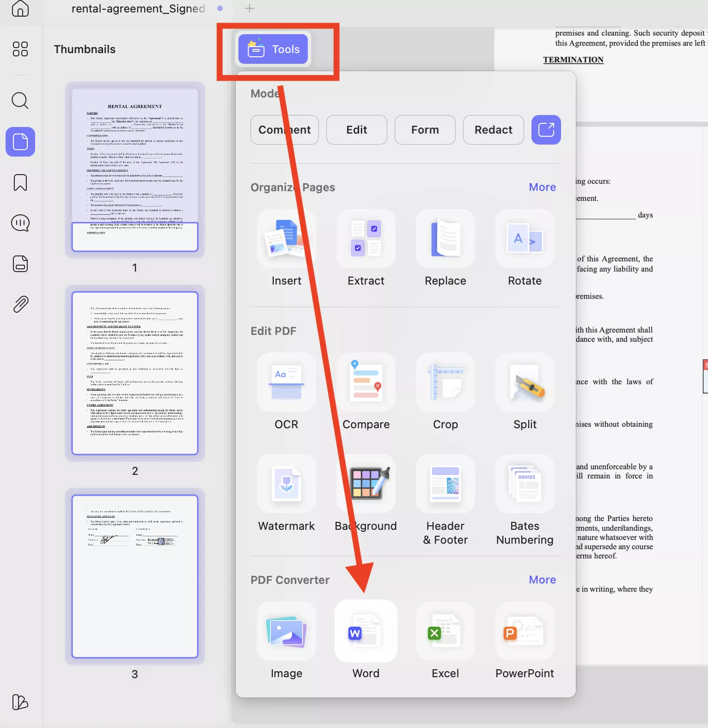The image size is (708, 728).
Task: Choose the Insert pages tool
Action: (x=287, y=248)
